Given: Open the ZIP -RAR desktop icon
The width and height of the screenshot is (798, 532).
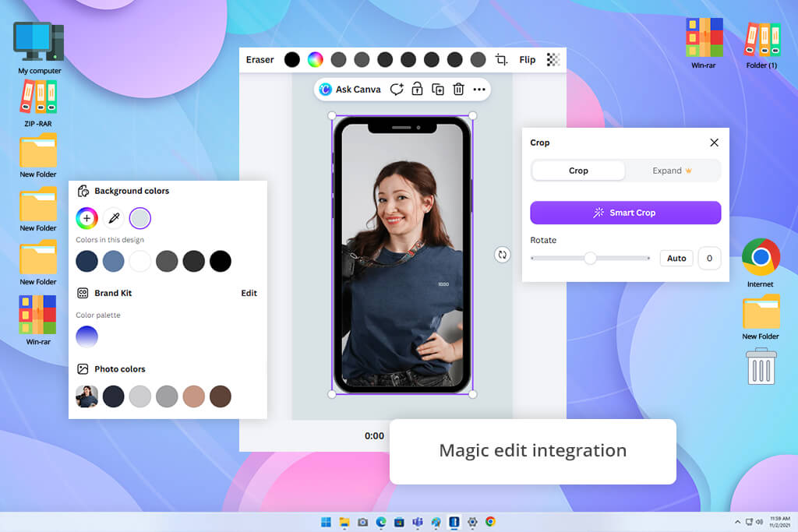Looking at the screenshot, I should tap(39, 104).
